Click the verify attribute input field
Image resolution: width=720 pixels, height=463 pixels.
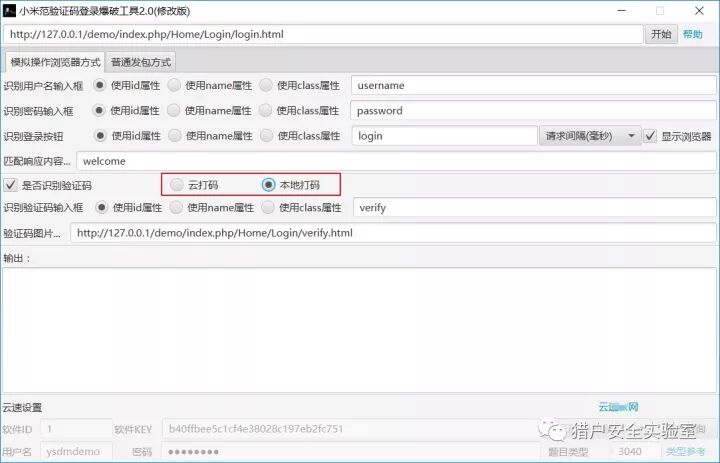(535, 208)
